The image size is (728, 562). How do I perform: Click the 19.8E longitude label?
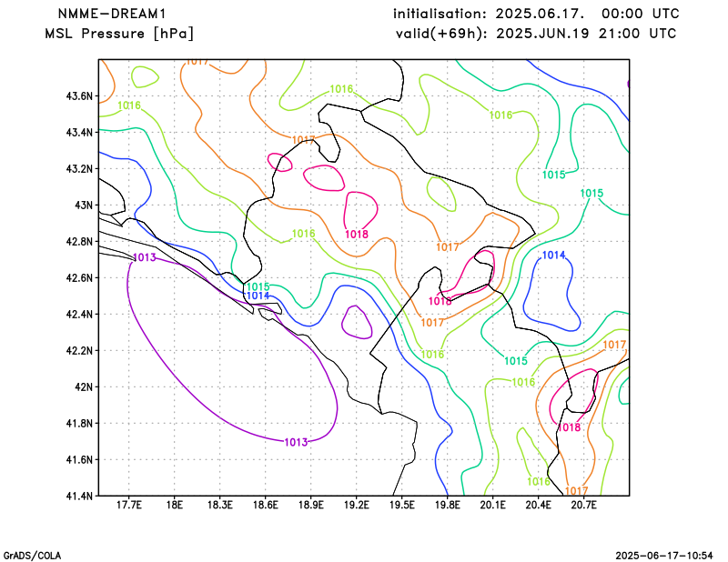[448, 505]
